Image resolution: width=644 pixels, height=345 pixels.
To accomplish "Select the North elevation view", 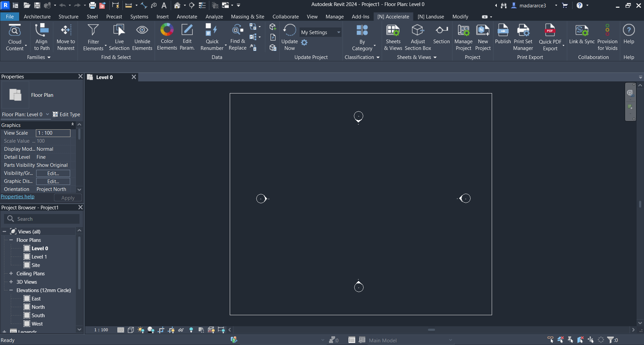I will pos(38,307).
